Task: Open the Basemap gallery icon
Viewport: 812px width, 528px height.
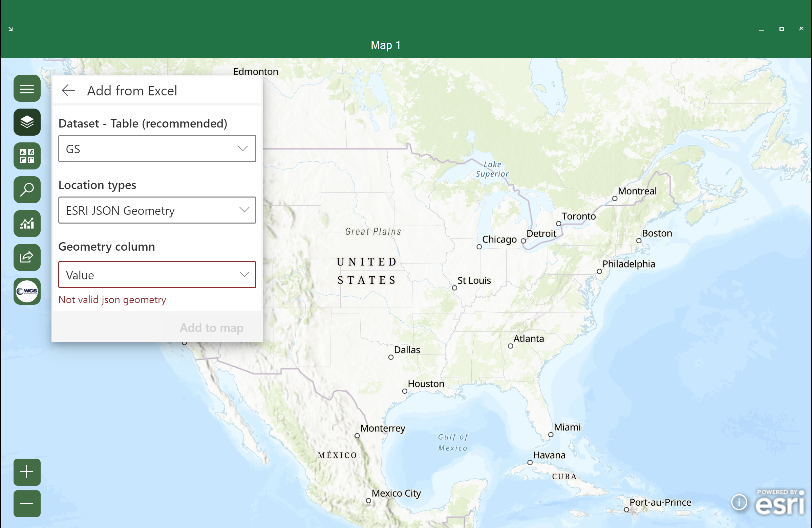Action: [x=27, y=156]
